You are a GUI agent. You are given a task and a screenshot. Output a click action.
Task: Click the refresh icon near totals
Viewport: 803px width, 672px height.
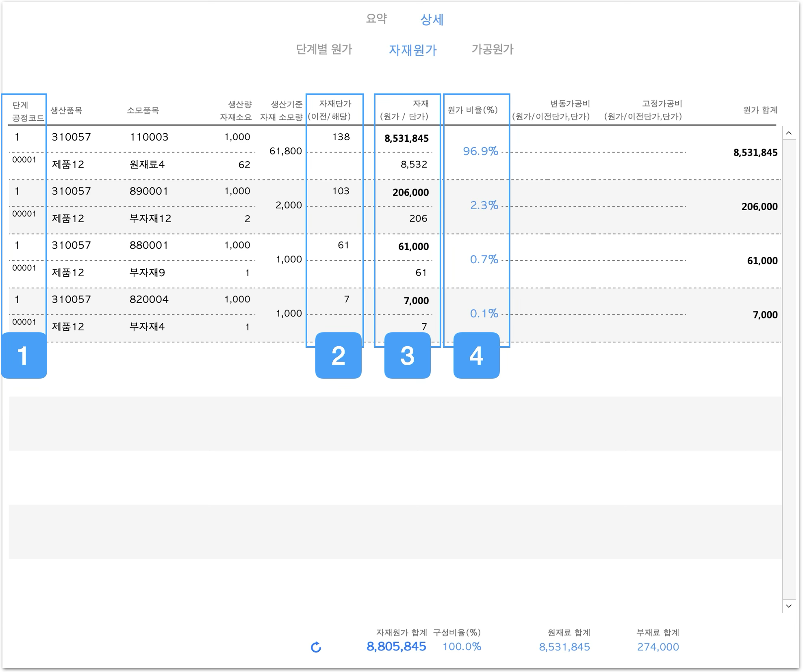click(x=316, y=647)
